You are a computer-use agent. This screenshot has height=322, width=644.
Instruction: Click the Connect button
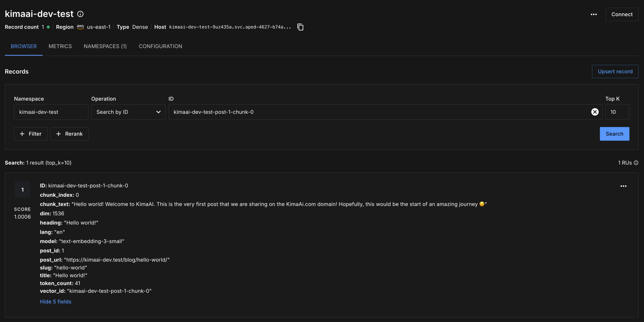click(x=622, y=14)
